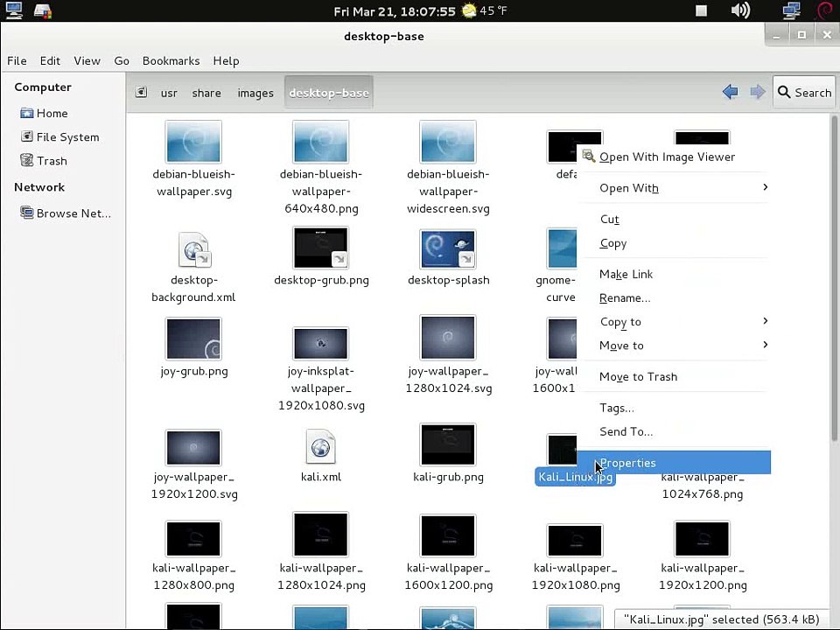The height and width of the screenshot is (630, 840).
Task: Select kali-wallpaper_1600x1200.png file
Action: [x=448, y=535]
